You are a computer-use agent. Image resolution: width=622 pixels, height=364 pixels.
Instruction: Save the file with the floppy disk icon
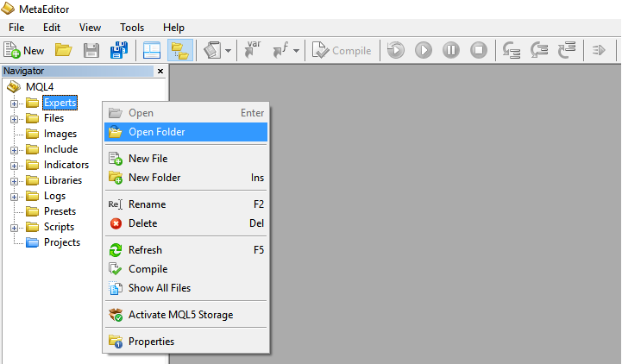tap(91, 50)
